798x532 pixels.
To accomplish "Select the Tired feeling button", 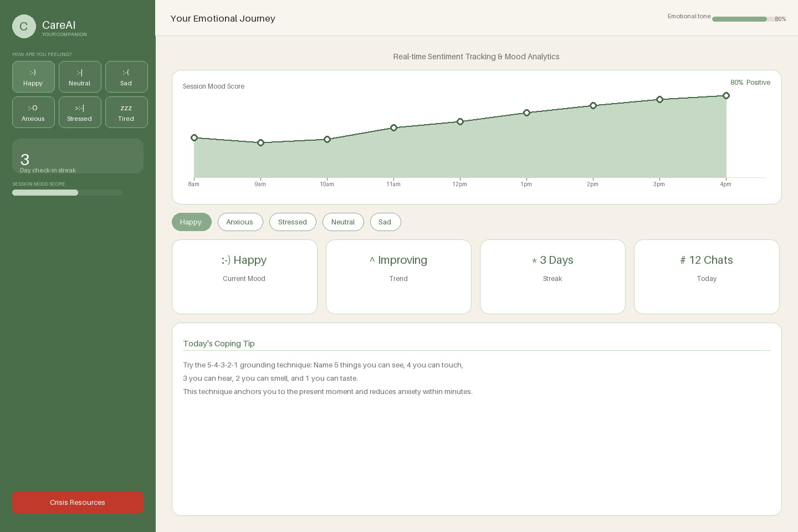I will pyautogui.click(x=126, y=112).
